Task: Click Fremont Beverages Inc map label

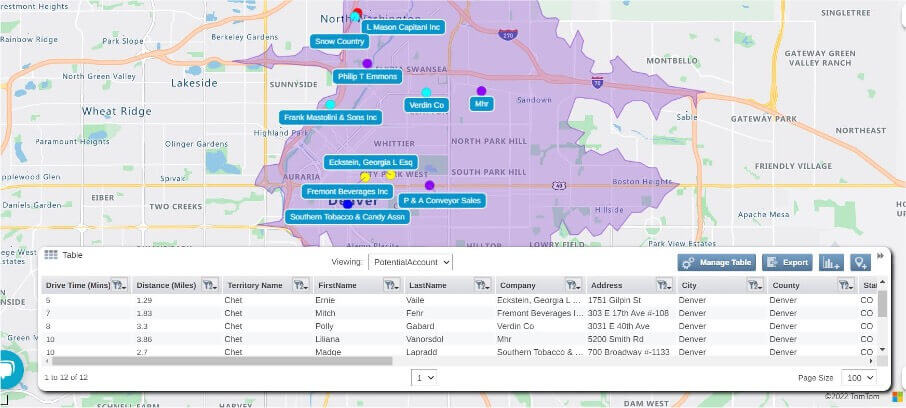Action: (x=347, y=191)
